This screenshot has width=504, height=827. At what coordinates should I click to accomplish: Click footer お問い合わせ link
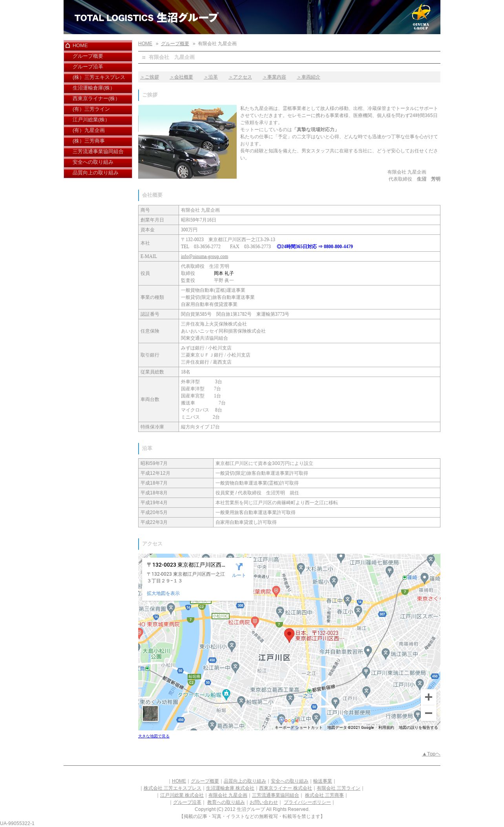(x=264, y=802)
